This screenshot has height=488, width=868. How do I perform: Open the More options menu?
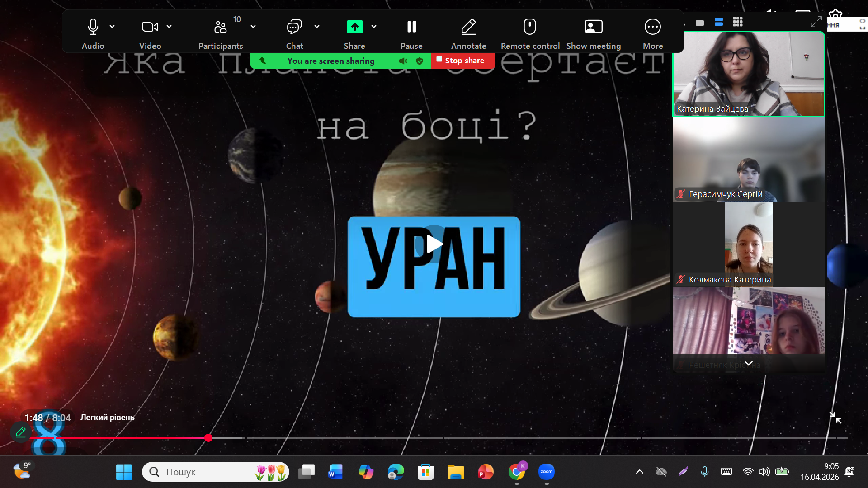(653, 27)
